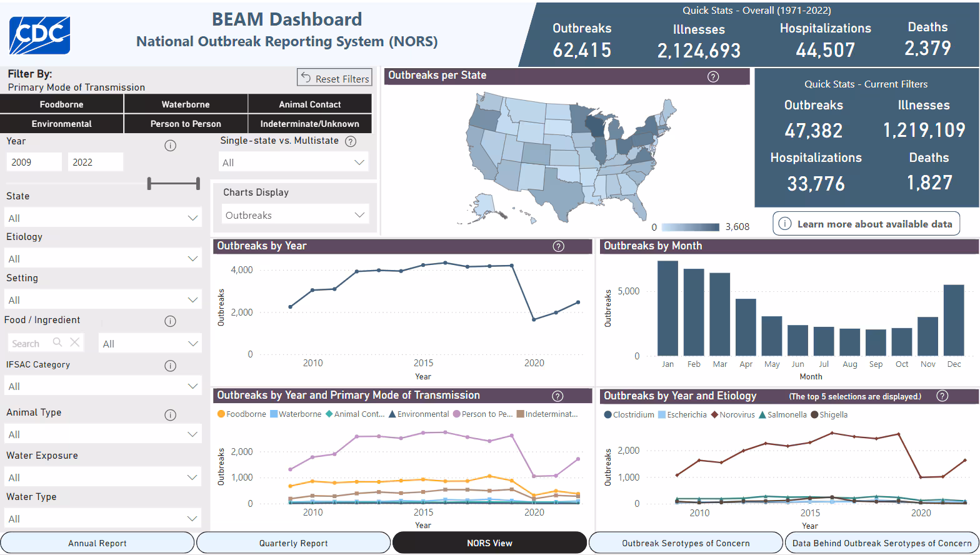Click the end year 2022 field

tap(96, 162)
